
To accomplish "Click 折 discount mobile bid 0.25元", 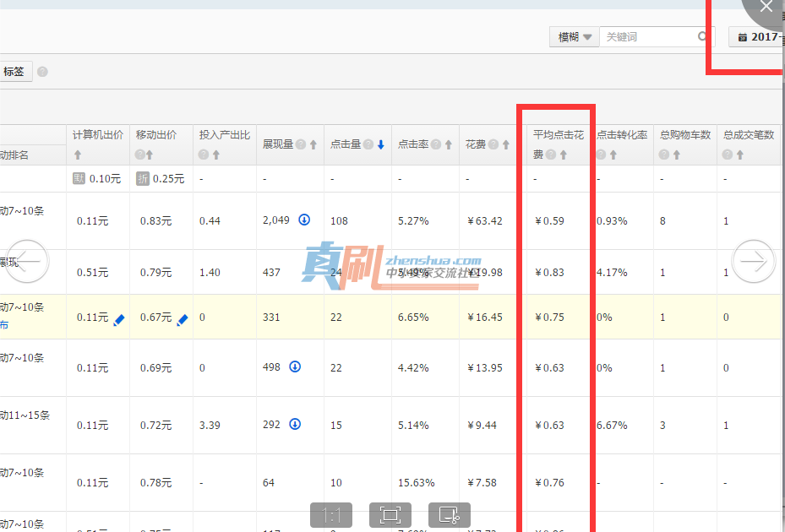I will (161, 179).
